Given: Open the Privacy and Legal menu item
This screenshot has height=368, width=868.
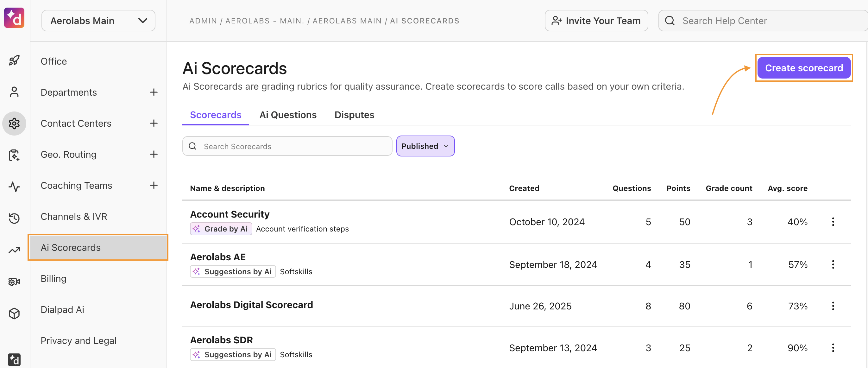Looking at the screenshot, I should tap(79, 341).
